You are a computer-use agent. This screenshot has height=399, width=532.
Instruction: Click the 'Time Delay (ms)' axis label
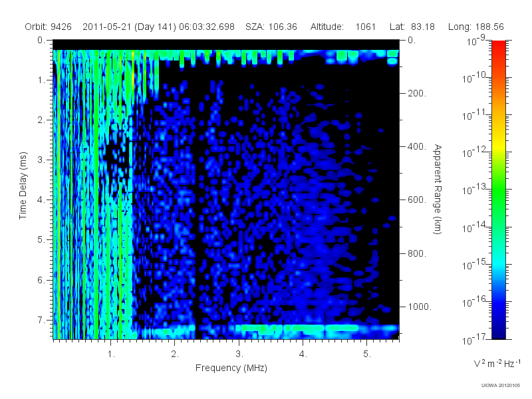(23, 186)
